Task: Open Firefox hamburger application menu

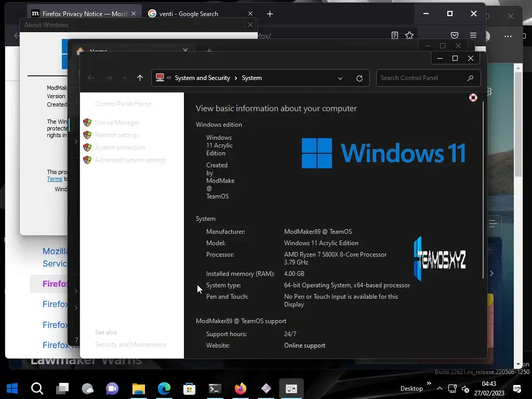Action: [473, 35]
